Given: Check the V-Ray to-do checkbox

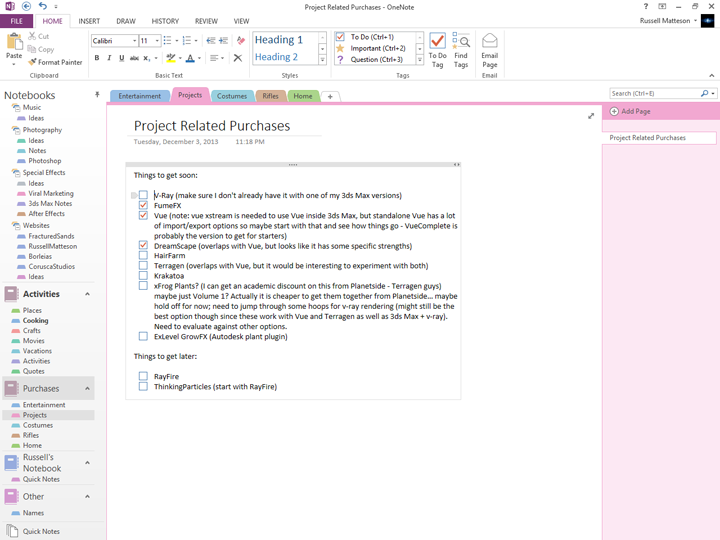Looking at the screenshot, I should click(x=143, y=195).
